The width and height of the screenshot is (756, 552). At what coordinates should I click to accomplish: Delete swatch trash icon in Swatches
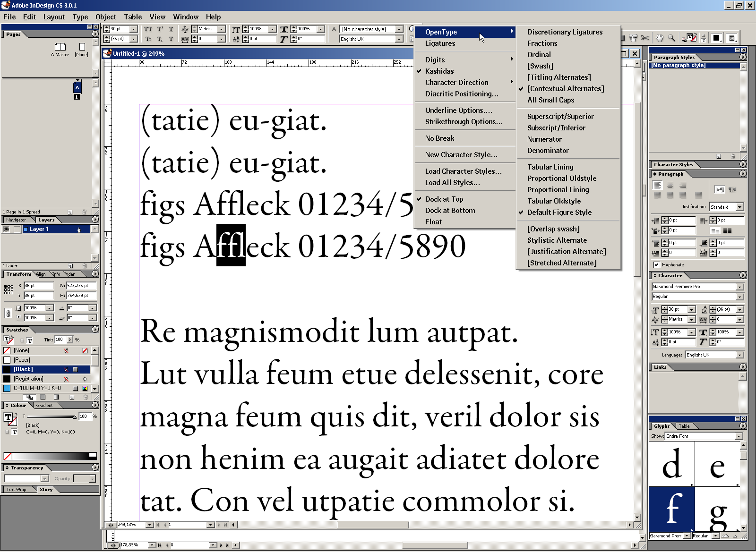coord(86,397)
